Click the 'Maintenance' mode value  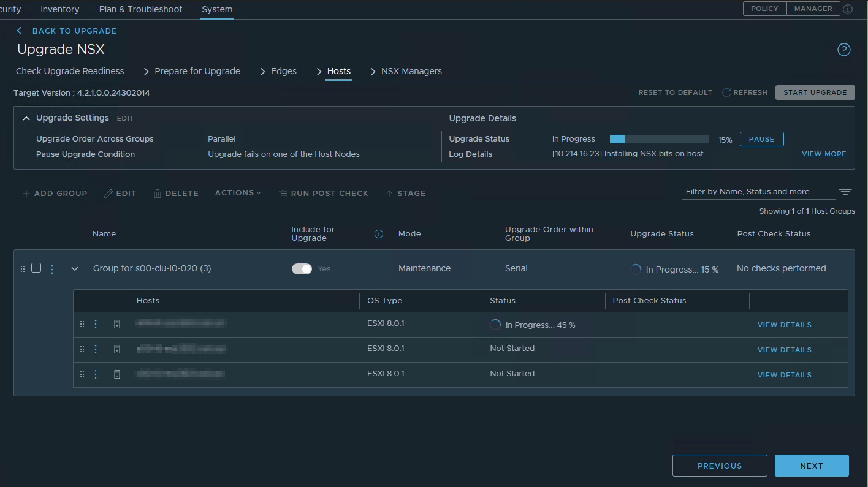[424, 268]
